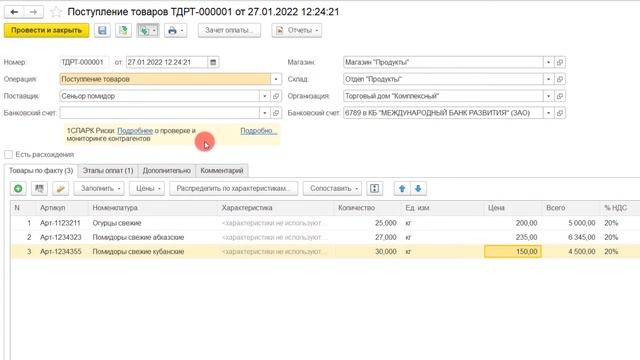Move the selected row down with blue arrow
The width and height of the screenshot is (640, 360).
418,189
